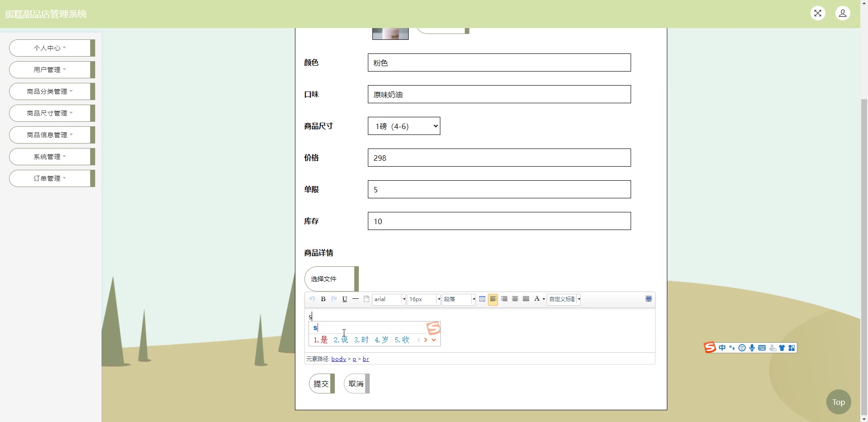Click the voice input microphone icon
Screen dimensions: 868x422
[x=752, y=348]
